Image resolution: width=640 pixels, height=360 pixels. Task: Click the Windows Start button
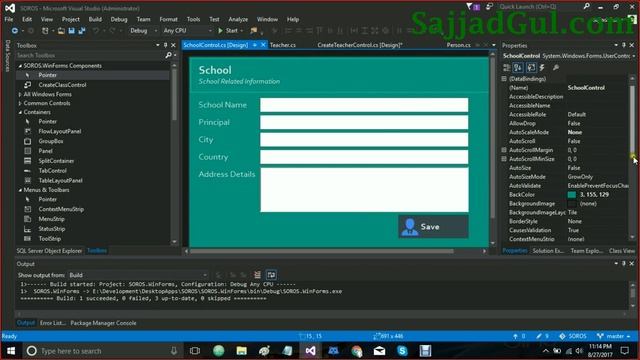[x=11, y=351]
